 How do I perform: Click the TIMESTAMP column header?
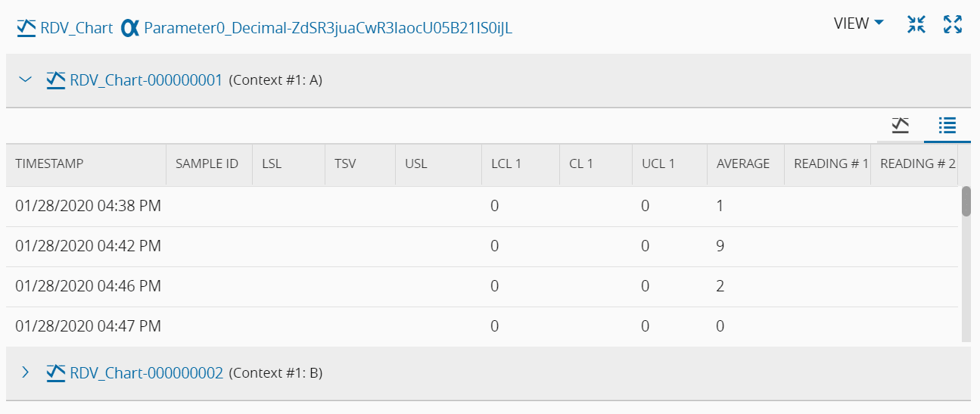pos(49,163)
